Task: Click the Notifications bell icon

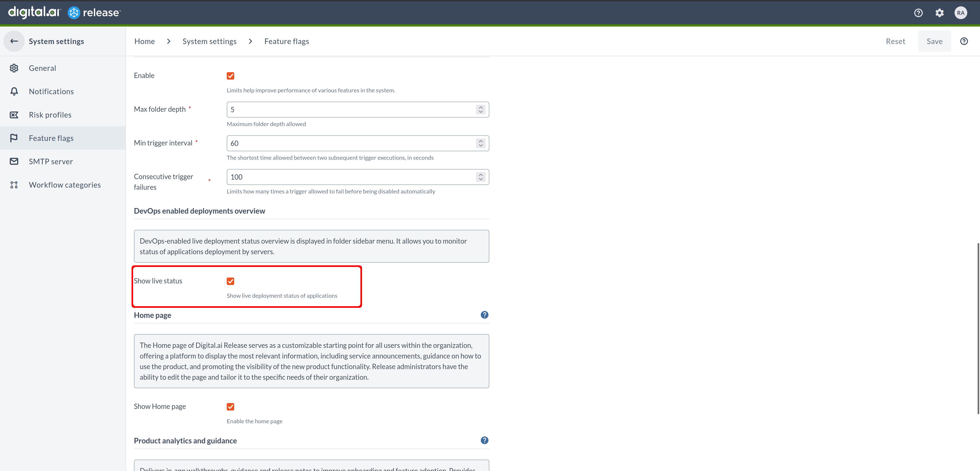Action: coord(14,91)
